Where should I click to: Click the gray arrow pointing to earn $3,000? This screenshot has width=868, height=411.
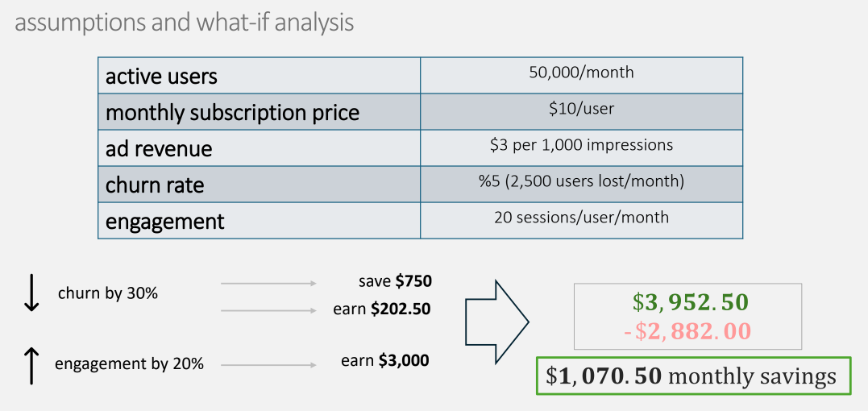pyautogui.click(x=268, y=365)
